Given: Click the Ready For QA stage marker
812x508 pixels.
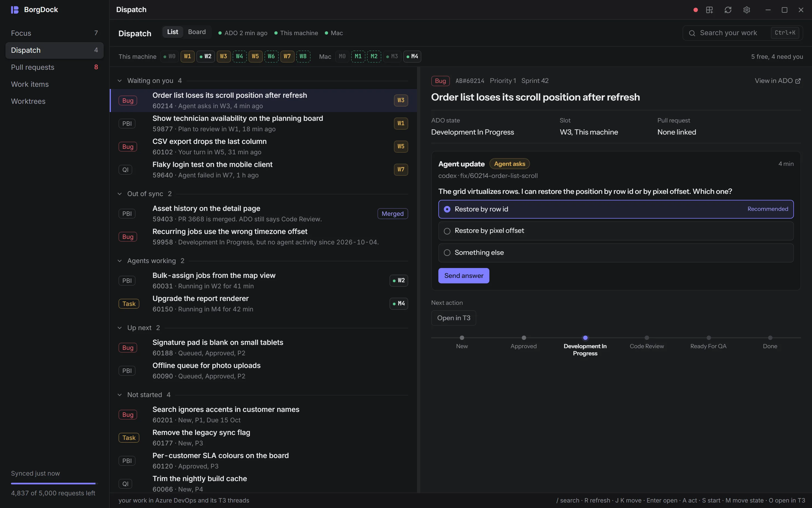Looking at the screenshot, I should pos(708,338).
